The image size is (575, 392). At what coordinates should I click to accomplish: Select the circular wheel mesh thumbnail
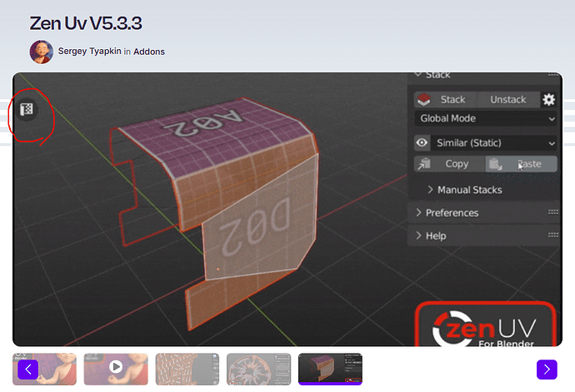pyautogui.click(x=258, y=369)
